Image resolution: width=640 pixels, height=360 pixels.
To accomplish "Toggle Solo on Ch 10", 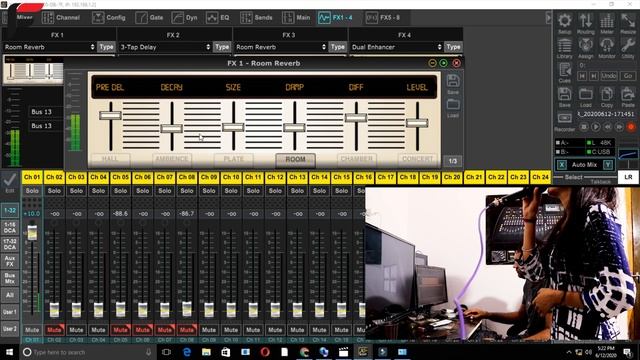I will [231, 191].
